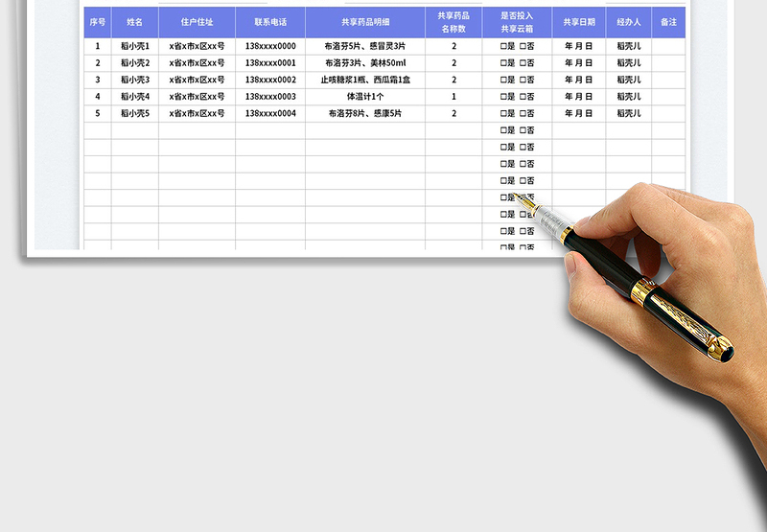Click the 姓名 header cell
Screen dimensions: 767x532
tap(134, 22)
